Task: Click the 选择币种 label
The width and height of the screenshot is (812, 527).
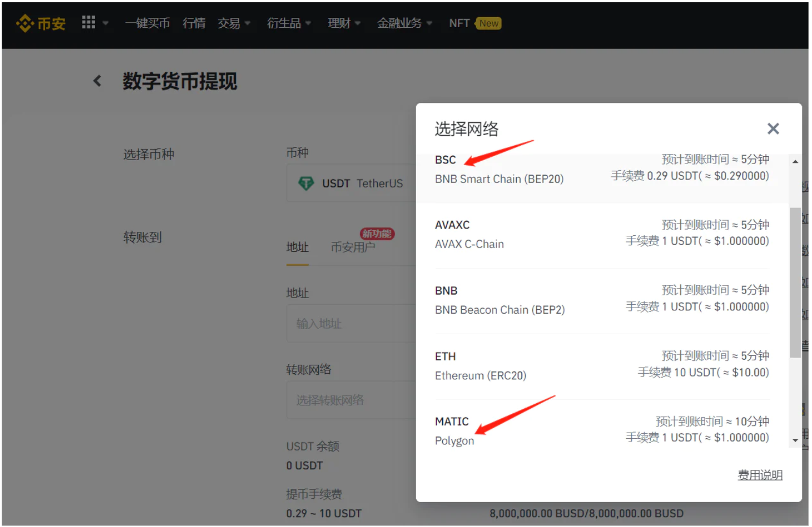Action: 149,154
